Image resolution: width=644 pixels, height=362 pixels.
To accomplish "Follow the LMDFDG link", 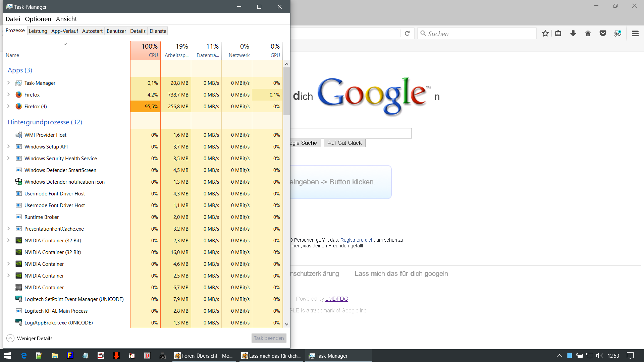I will click(x=336, y=299).
